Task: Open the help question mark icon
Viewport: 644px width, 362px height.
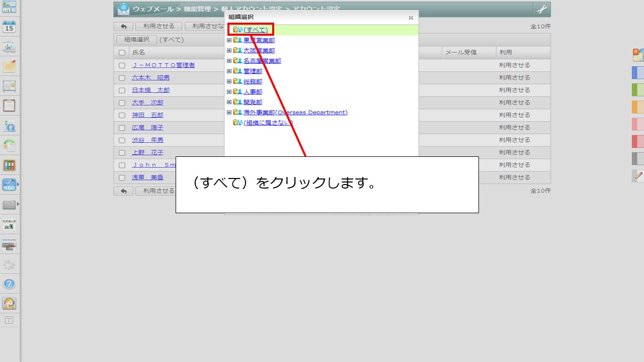Action: 9,284
